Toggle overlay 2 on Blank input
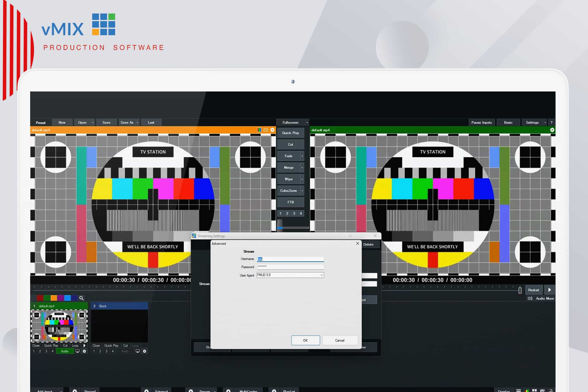This screenshot has width=588, height=392. pos(100,351)
